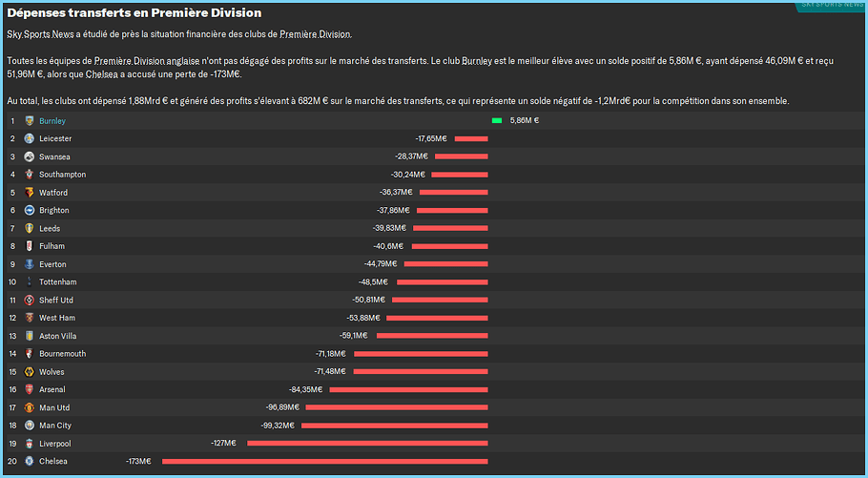The height and width of the screenshot is (478, 868).
Task: Click Burnley's green positive balance bar
Action: coord(497,120)
